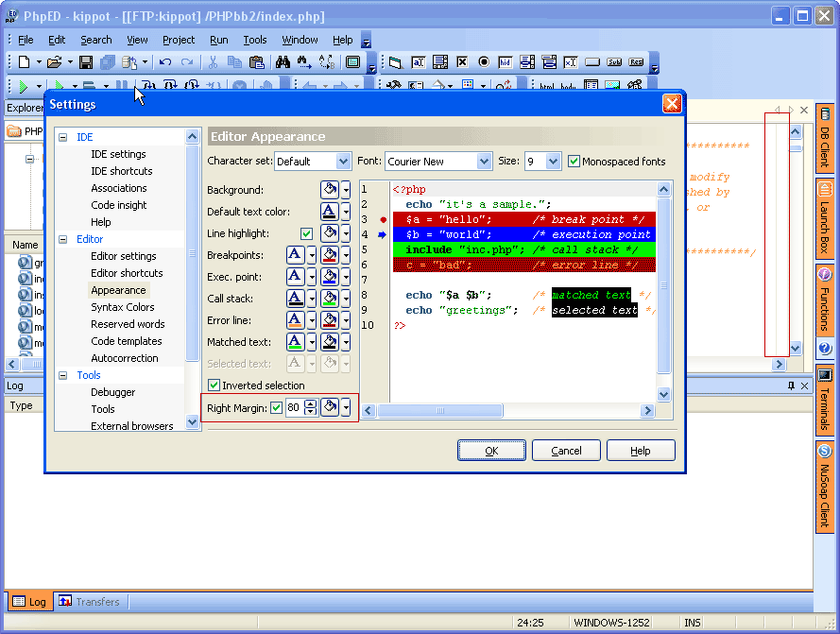Click the green Run play icon
This screenshot has height=634, width=840.
23,86
